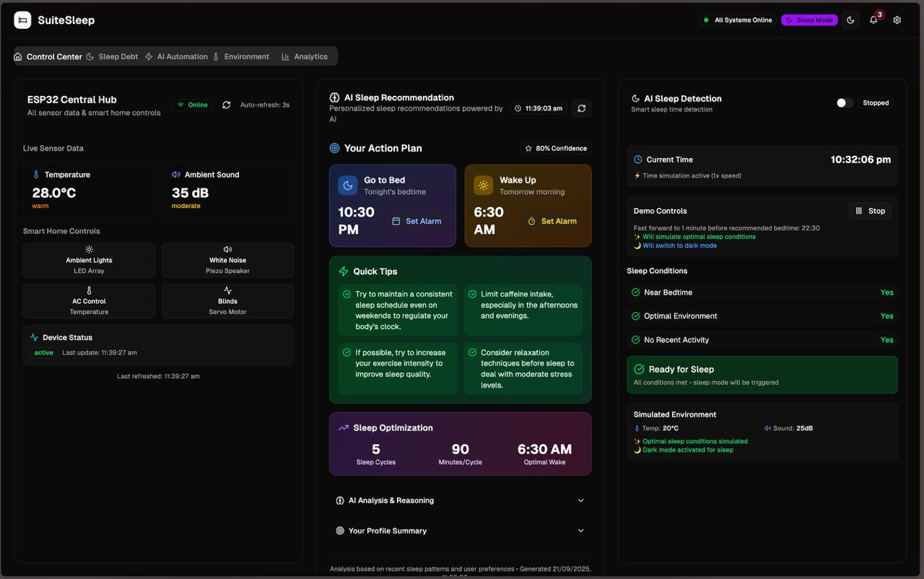This screenshot has height=579, width=924.
Task: Click the Near Bedtime check icon
Action: [x=636, y=292]
